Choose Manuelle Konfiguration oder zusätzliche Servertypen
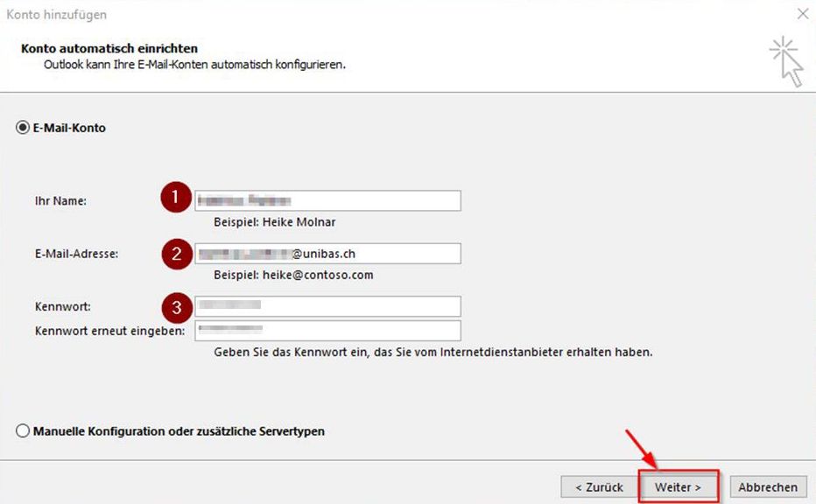The width and height of the screenshot is (816, 504). coord(22,431)
